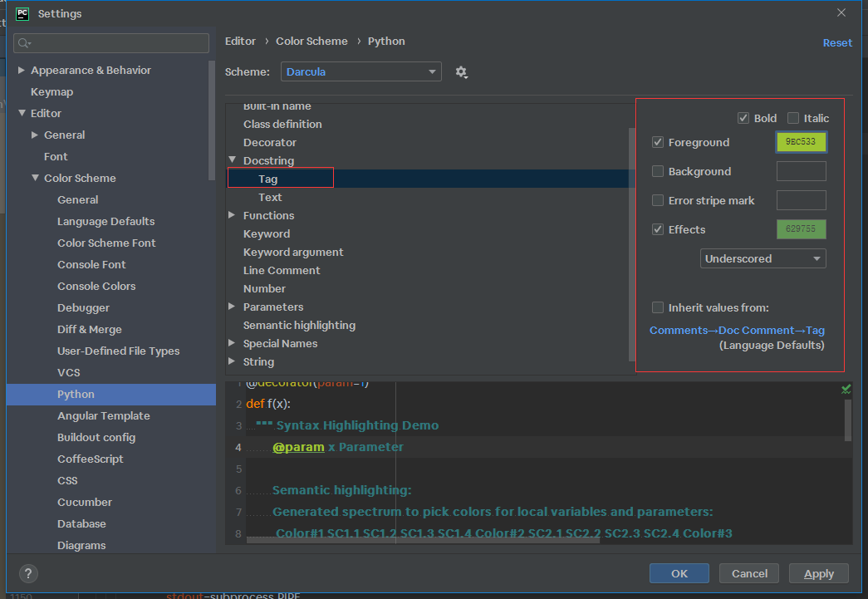Click the help question mark button
This screenshot has width=868, height=599.
(x=28, y=573)
